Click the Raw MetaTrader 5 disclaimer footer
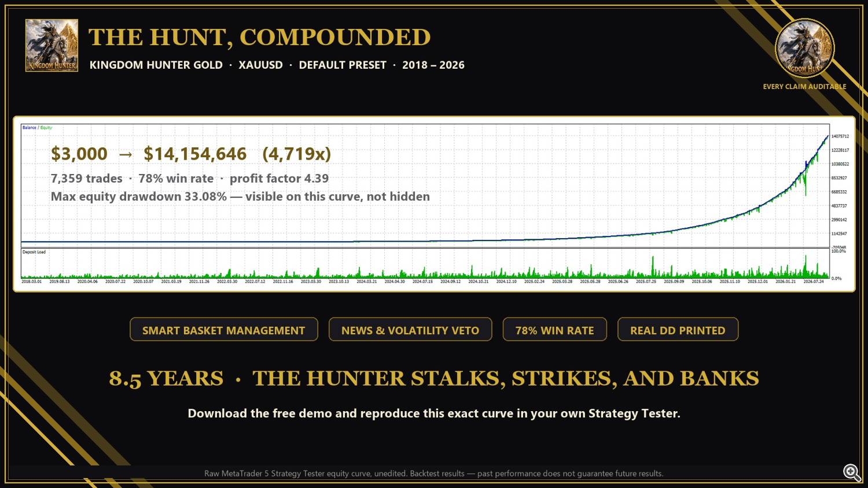Screen dimensions: 868x488 tap(434, 474)
